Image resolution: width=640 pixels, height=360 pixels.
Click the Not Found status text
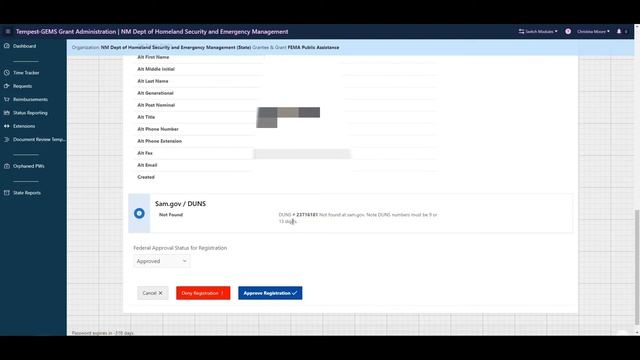tap(171, 215)
